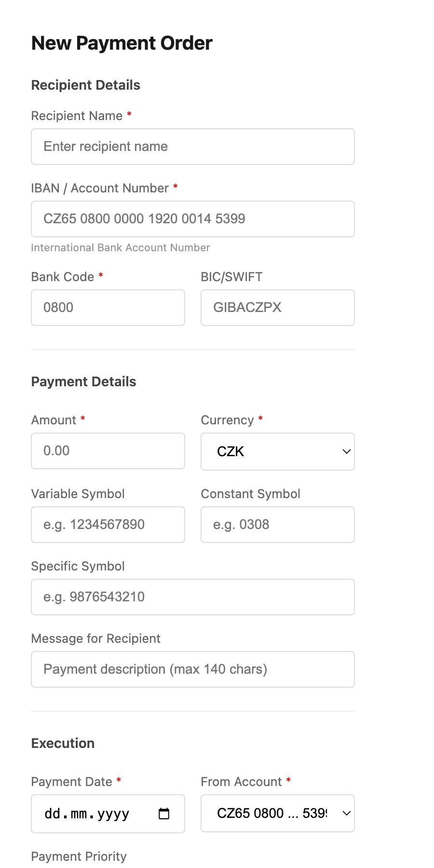Click the 'Recipient Name' label text
Image resolution: width=434 pixels, height=868 pixels.
click(x=77, y=116)
